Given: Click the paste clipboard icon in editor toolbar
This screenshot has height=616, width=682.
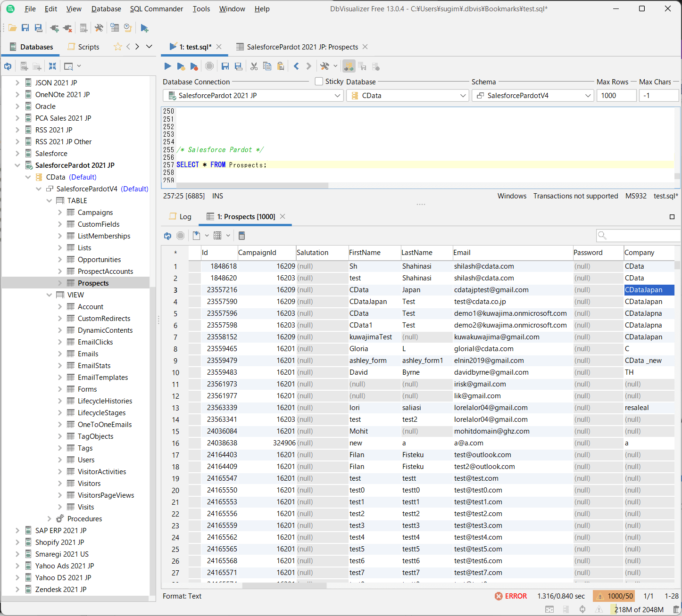Looking at the screenshot, I should pos(281,66).
